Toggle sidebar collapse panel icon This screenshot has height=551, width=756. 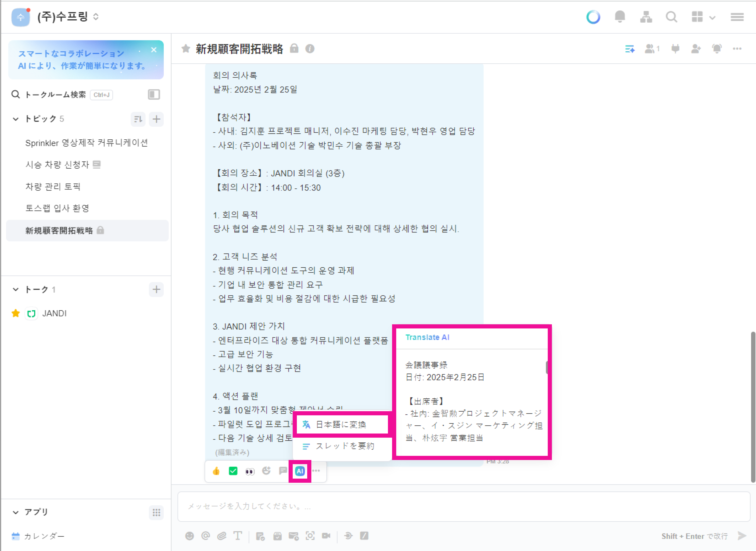(x=154, y=95)
